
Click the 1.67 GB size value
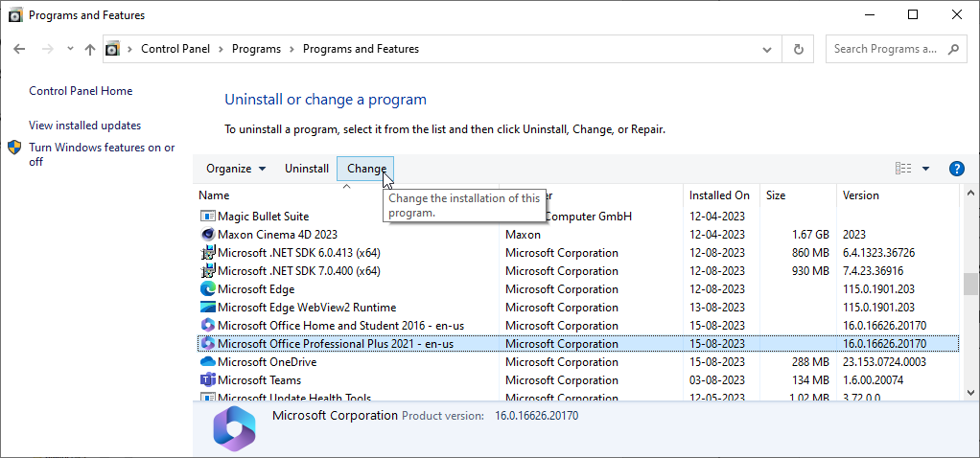[808, 235]
